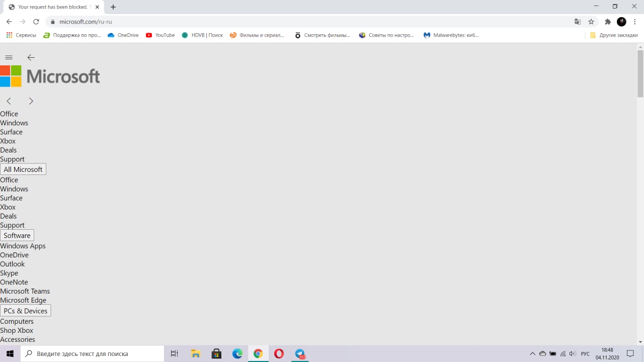
Task: Reload the page in Chrome
Action: pyautogui.click(x=36, y=22)
